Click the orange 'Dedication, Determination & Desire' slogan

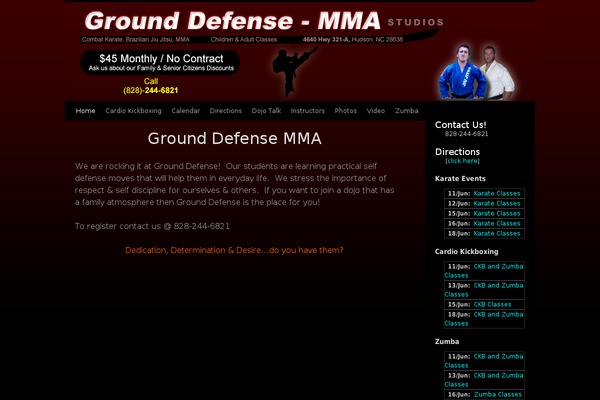click(x=234, y=250)
